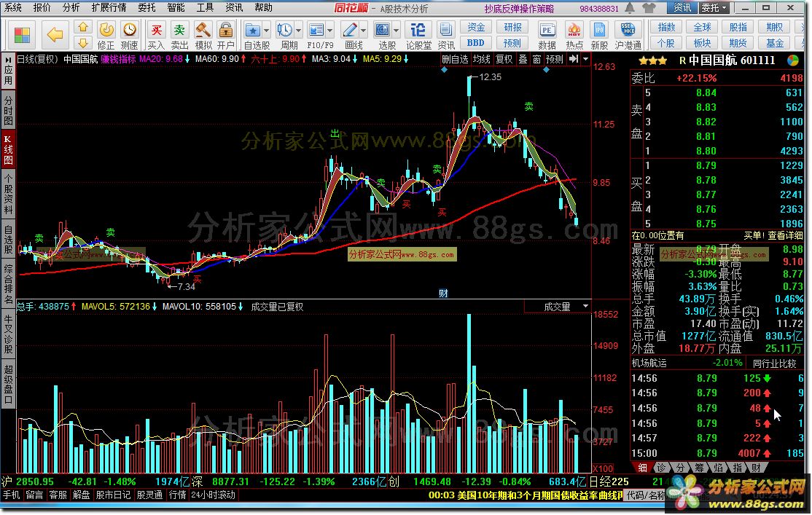Open the 委托 dropdown in title bar

(x=714, y=8)
